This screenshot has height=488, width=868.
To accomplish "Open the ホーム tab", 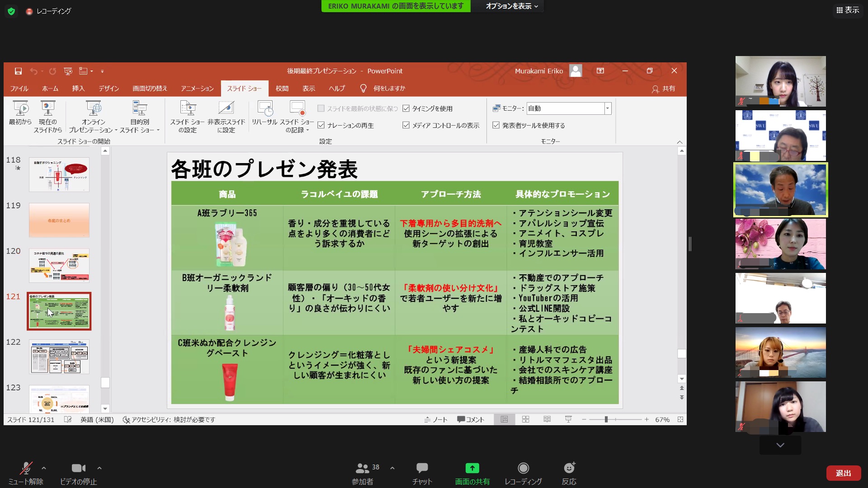I will point(50,89).
